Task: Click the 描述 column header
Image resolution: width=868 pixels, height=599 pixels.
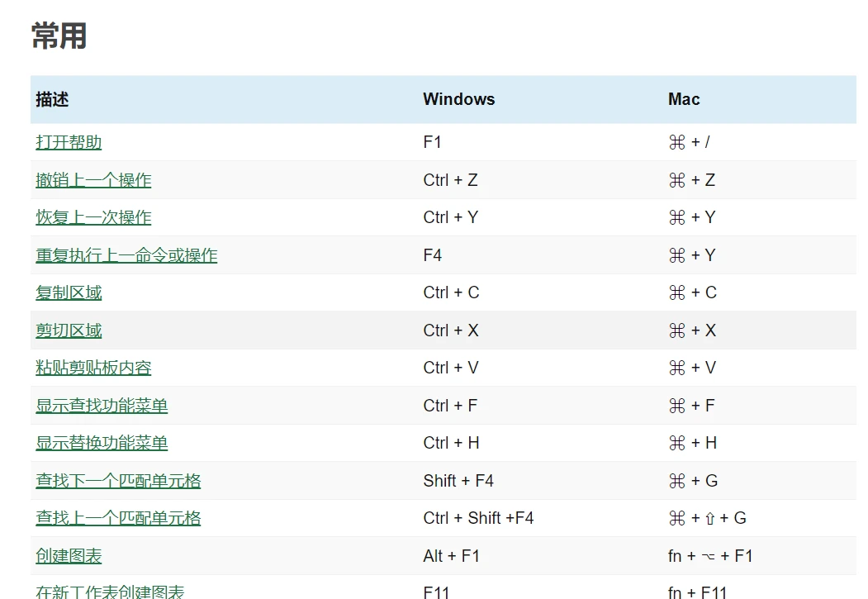Action: point(52,99)
